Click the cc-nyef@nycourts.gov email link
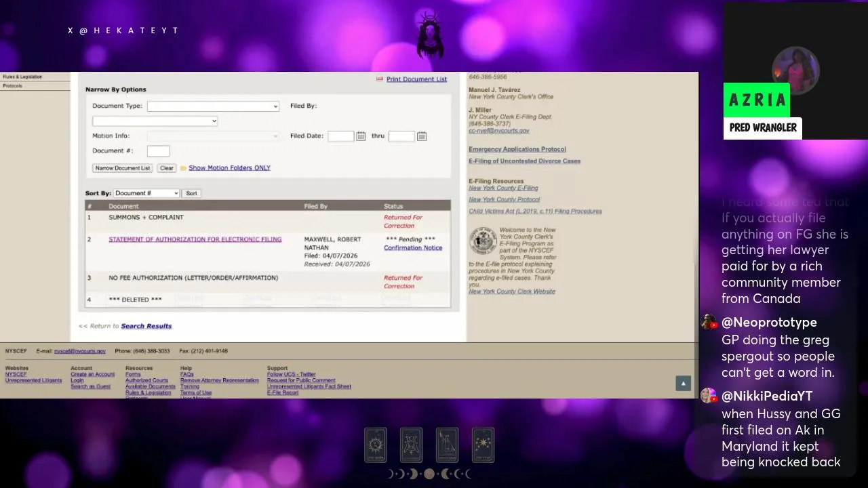Viewport: 868px width, 488px height. (499, 131)
